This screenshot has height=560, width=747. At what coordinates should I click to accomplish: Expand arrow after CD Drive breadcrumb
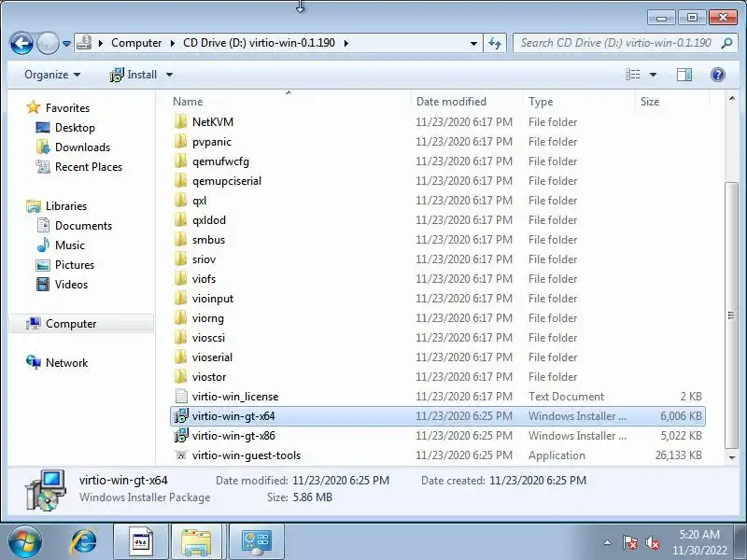pyautogui.click(x=345, y=43)
